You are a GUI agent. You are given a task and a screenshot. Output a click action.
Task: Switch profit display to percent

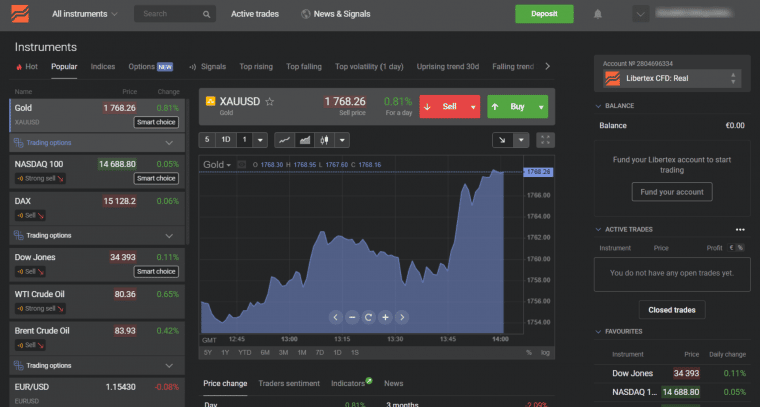[x=740, y=247]
